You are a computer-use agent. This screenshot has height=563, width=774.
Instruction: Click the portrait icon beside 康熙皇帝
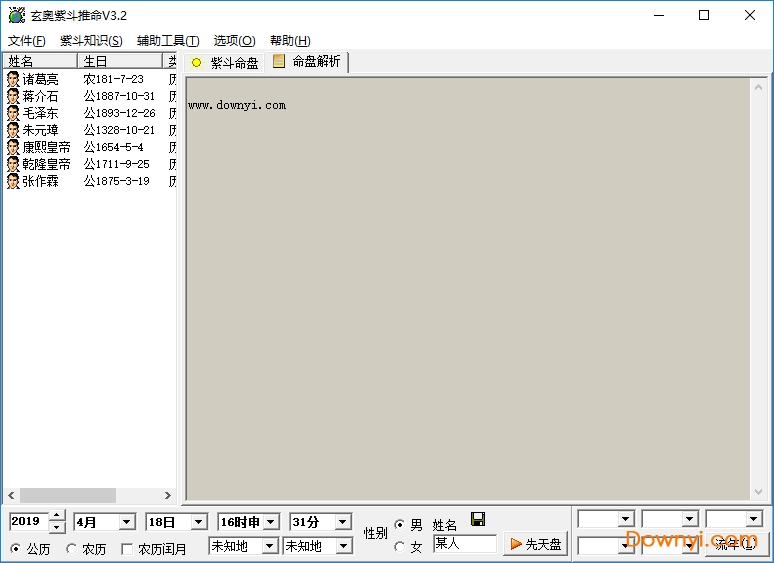[x=13, y=147]
